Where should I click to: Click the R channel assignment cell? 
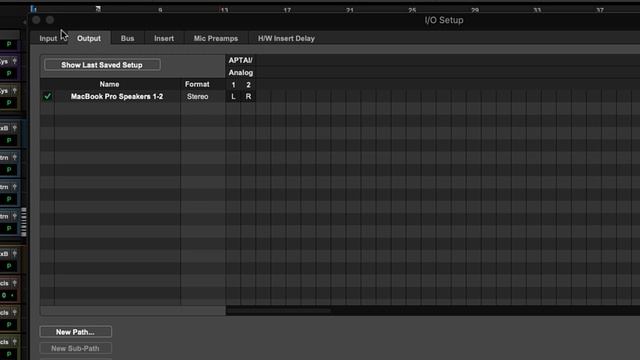point(248,97)
